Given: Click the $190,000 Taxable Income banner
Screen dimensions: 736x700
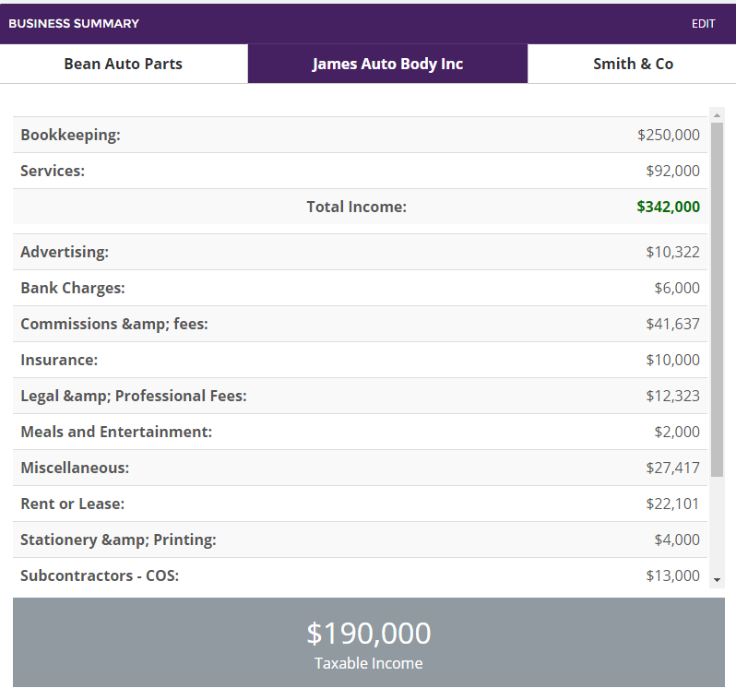Looking at the screenshot, I should click(x=369, y=643).
